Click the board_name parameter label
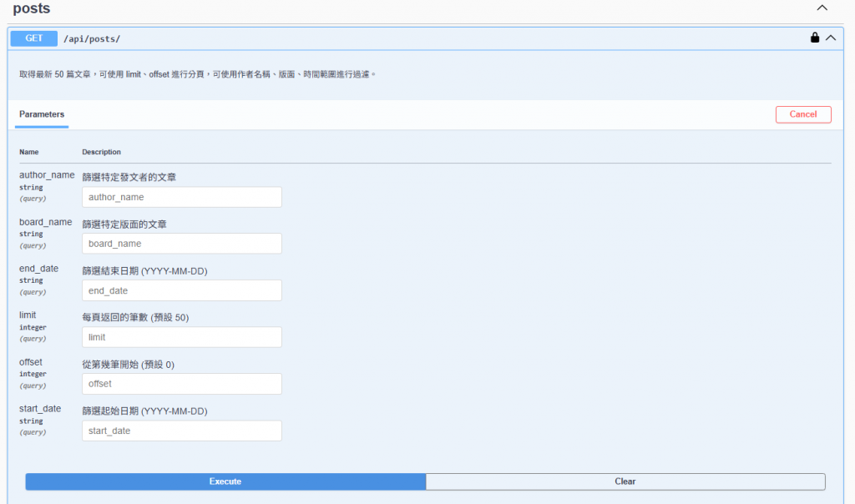855x504 pixels. coord(45,222)
